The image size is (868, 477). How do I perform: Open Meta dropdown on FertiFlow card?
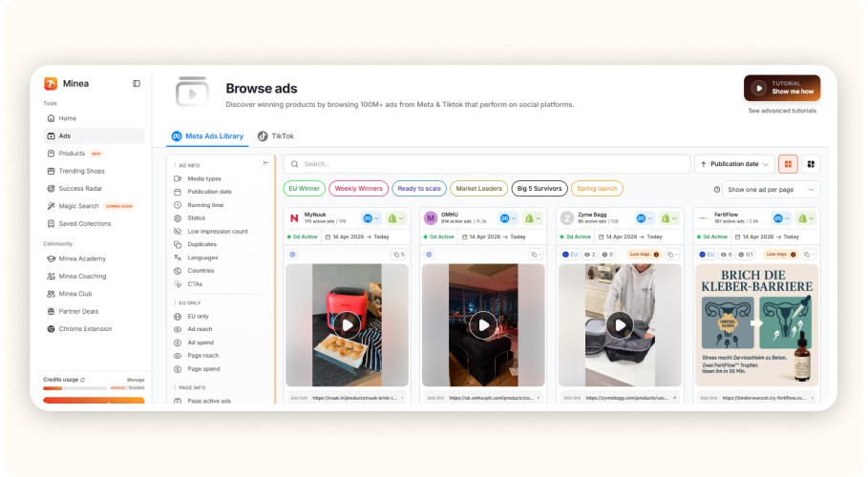780,218
